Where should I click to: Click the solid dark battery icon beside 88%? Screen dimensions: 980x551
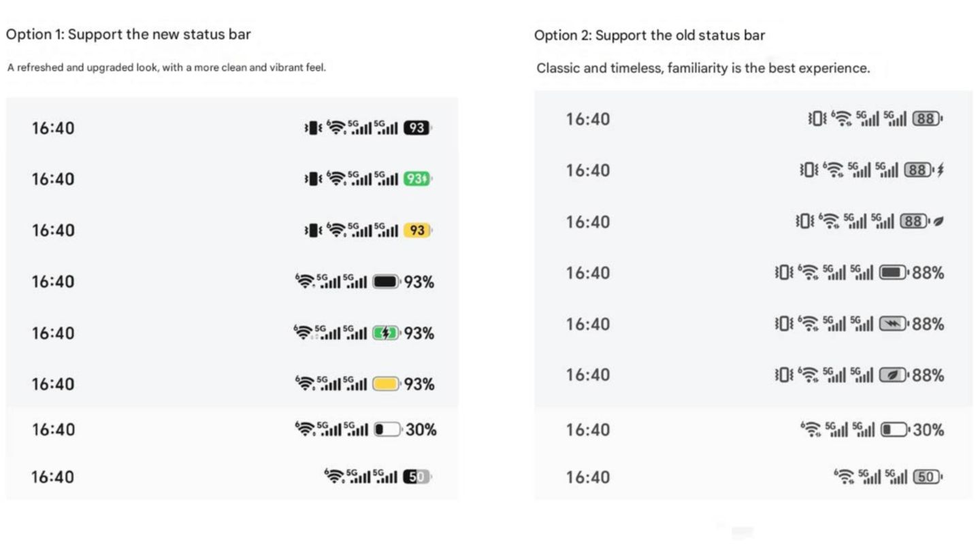pyautogui.click(x=893, y=273)
